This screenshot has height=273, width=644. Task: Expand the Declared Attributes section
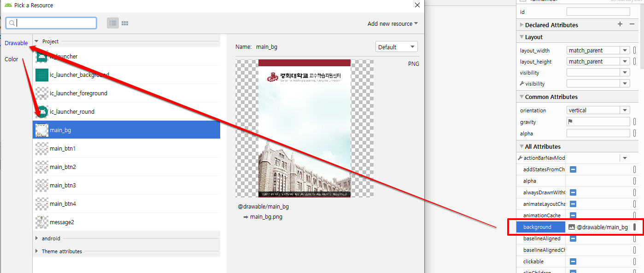521,25
